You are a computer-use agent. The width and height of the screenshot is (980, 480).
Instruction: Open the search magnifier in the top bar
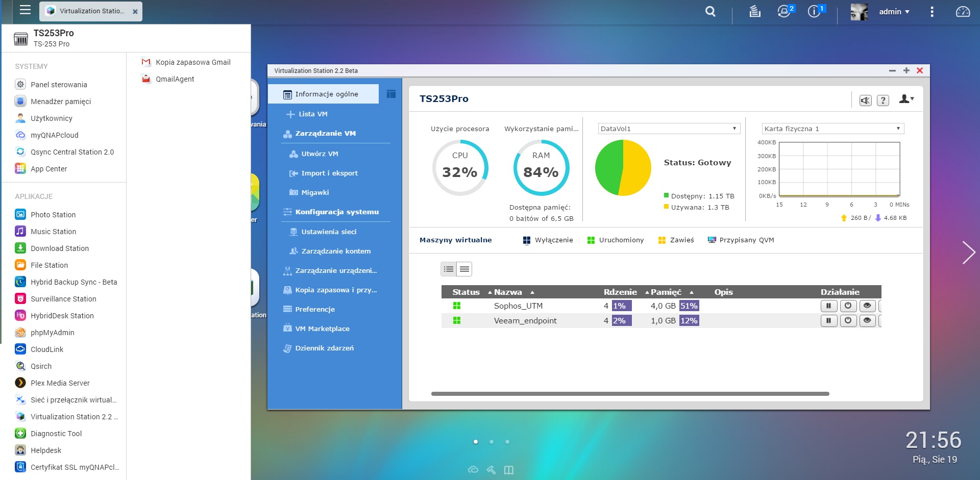710,11
